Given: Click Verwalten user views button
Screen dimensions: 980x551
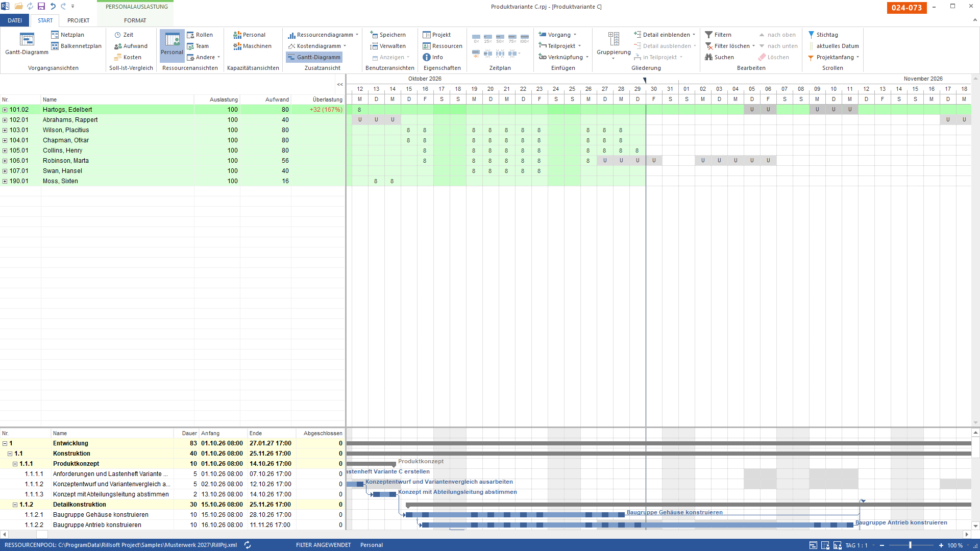Looking at the screenshot, I should (388, 46).
